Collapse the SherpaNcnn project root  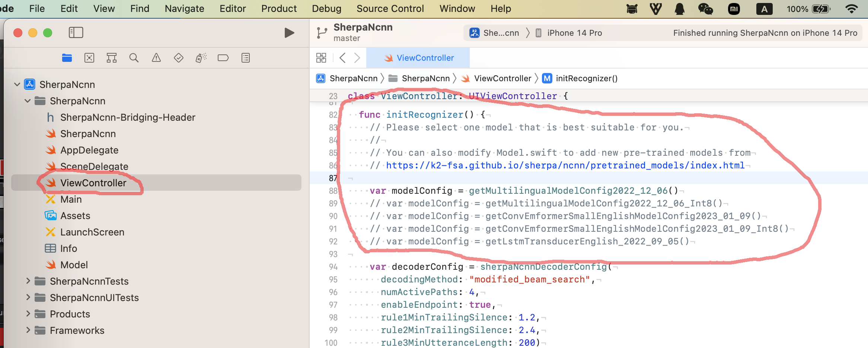[x=17, y=85]
